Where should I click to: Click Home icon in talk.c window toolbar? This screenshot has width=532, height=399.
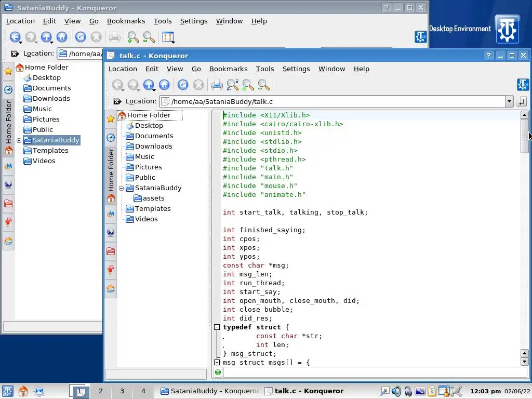pyautogui.click(x=164, y=85)
